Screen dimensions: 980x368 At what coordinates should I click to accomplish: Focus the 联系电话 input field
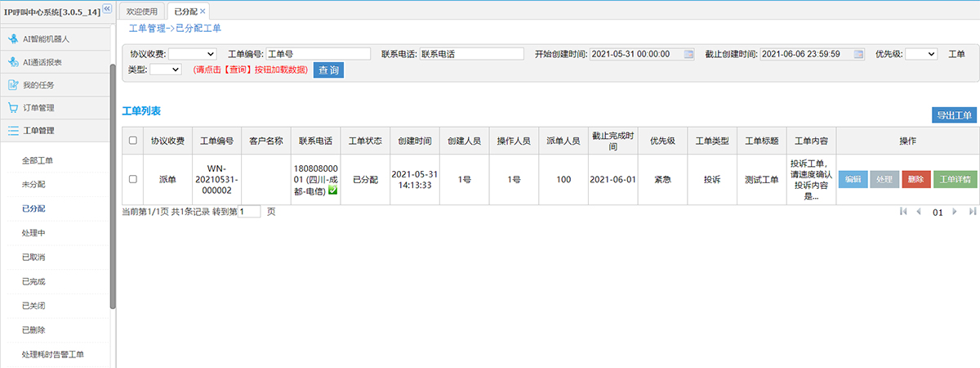pyautogui.click(x=471, y=54)
